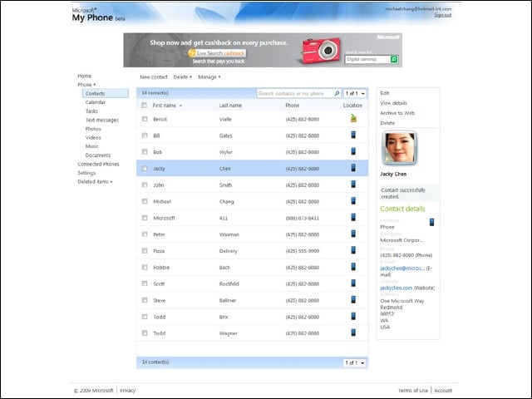Click the phone icon for Scott Rockfeld
The image size is (532, 399).
(353, 283)
